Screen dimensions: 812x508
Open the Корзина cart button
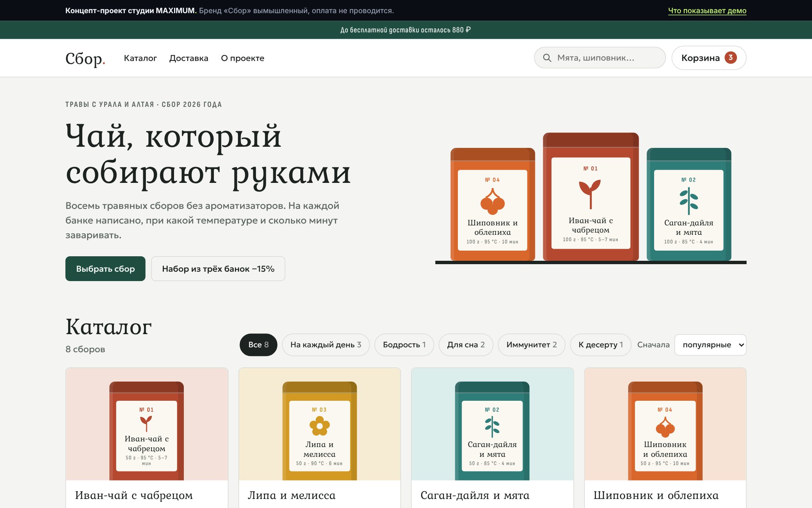[x=709, y=58]
